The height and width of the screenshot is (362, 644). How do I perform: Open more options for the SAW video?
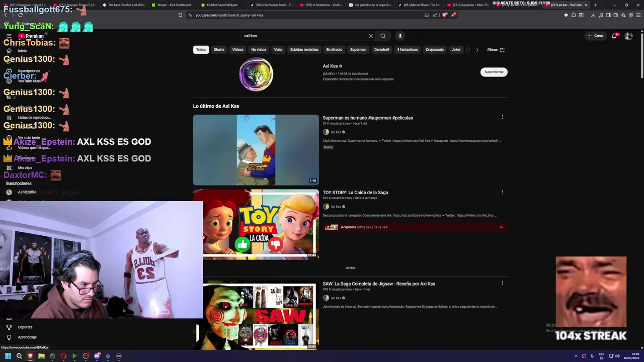coord(502,283)
